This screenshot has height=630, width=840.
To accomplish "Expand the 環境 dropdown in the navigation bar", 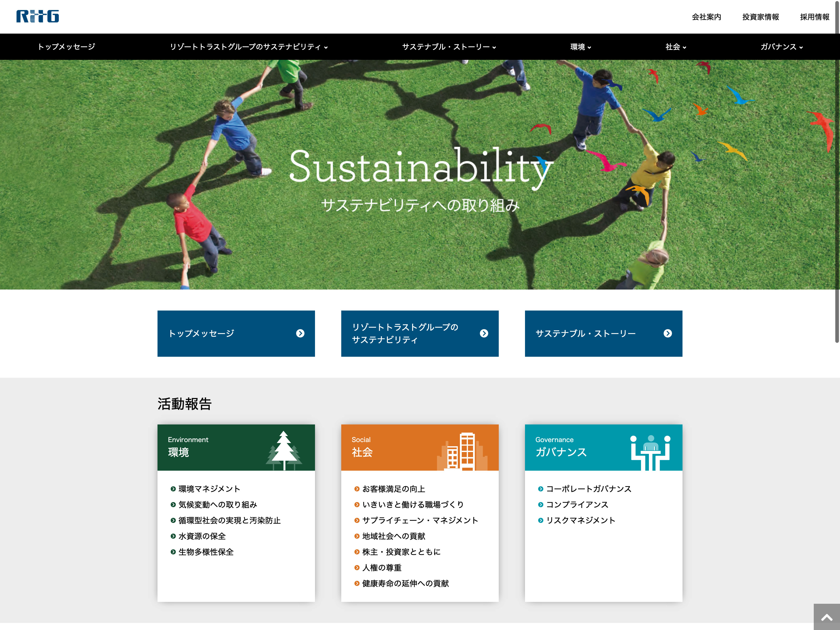I will [580, 47].
